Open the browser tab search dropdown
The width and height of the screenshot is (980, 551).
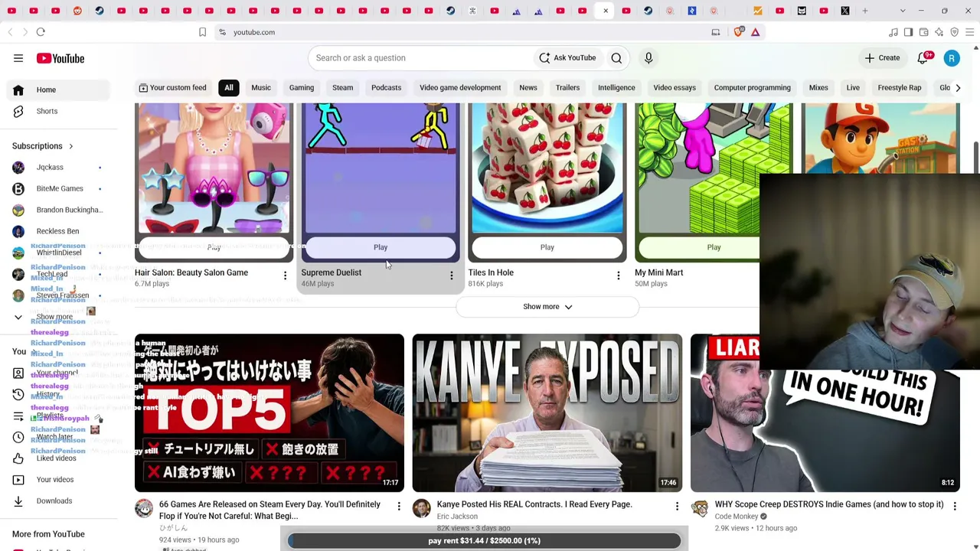click(x=903, y=11)
